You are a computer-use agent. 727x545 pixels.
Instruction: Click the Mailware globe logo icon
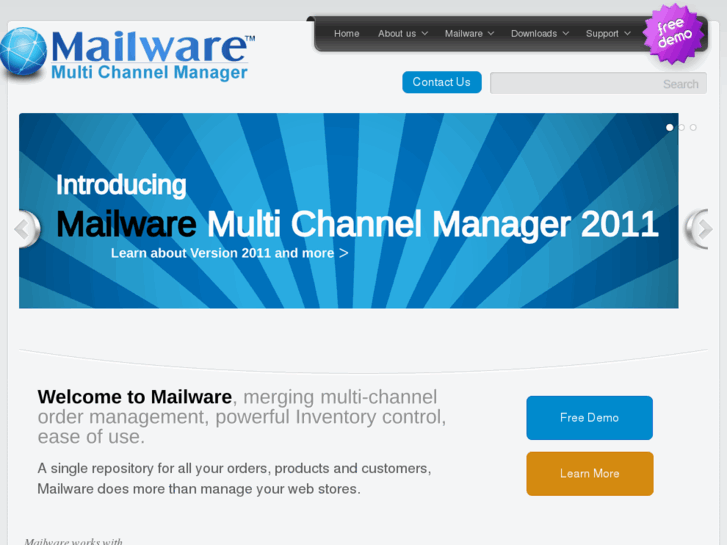[23, 51]
